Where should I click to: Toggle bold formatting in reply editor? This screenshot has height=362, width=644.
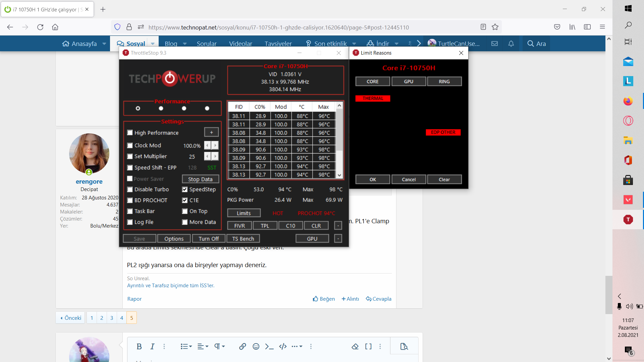tap(139, 347)
